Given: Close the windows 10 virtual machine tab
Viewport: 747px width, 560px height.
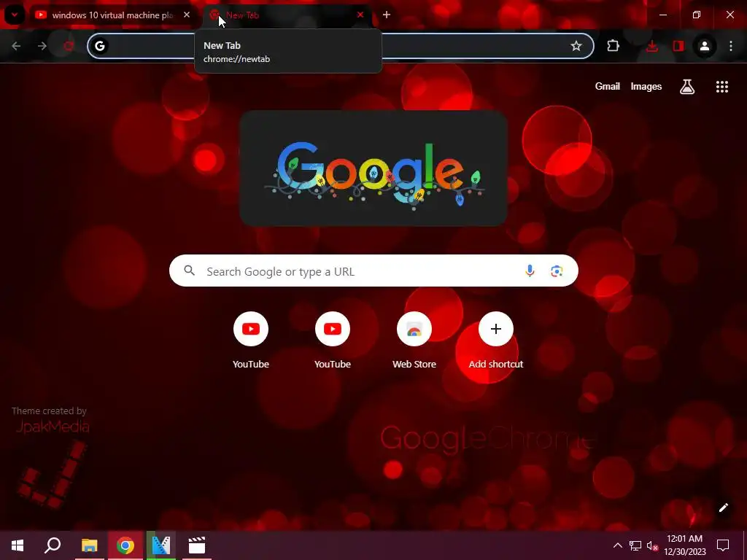Looking at the screenshot, I should (187, 15).
